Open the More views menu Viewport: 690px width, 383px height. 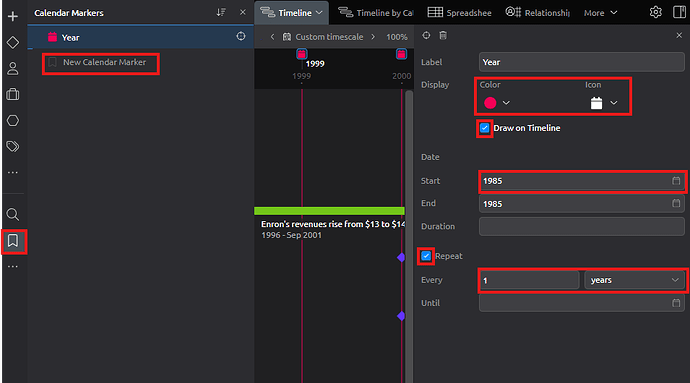click(600, 13)
